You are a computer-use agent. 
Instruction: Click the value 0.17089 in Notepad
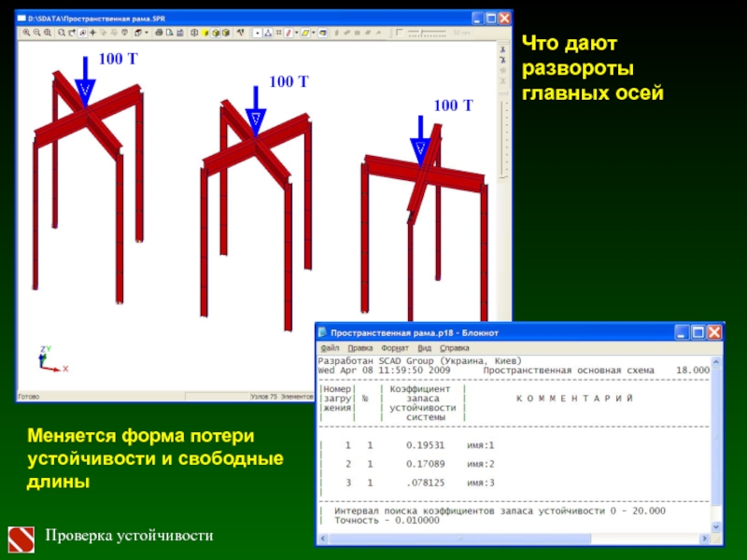[425, 464]
